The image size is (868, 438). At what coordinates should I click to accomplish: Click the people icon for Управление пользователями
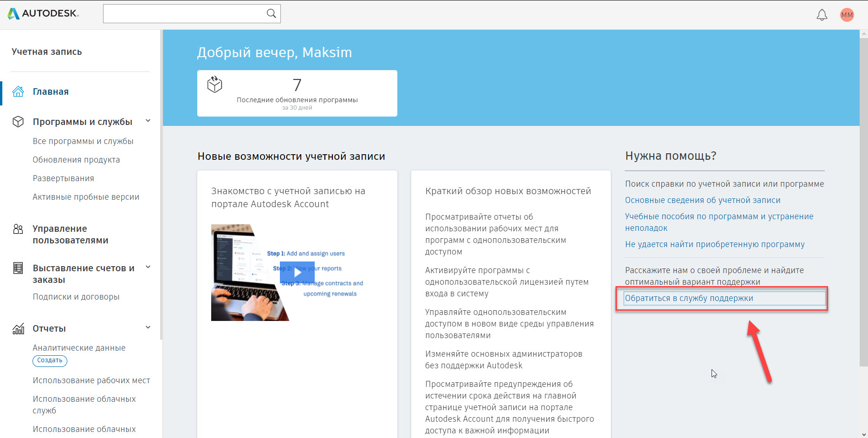tap(18, 229)
